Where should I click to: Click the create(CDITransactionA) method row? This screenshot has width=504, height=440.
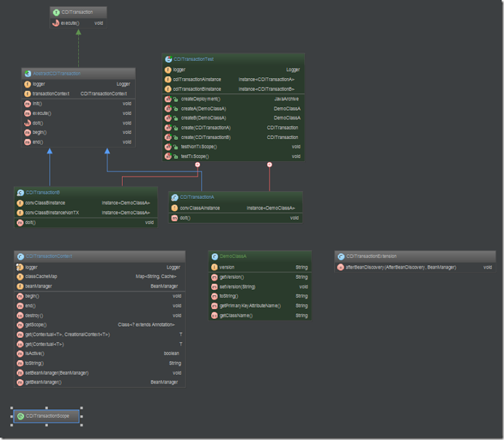pos(233,128)
